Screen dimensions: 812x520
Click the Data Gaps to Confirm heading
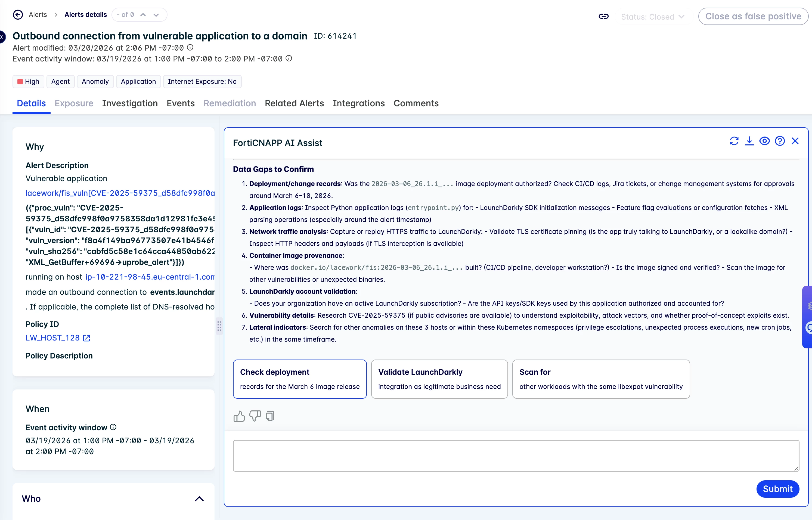[274, 169]
